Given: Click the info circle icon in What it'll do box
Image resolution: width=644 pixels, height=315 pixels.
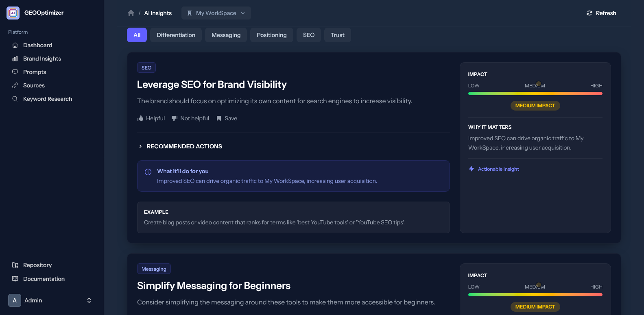Looking at the screenshot, I should [x=148, y=172].
